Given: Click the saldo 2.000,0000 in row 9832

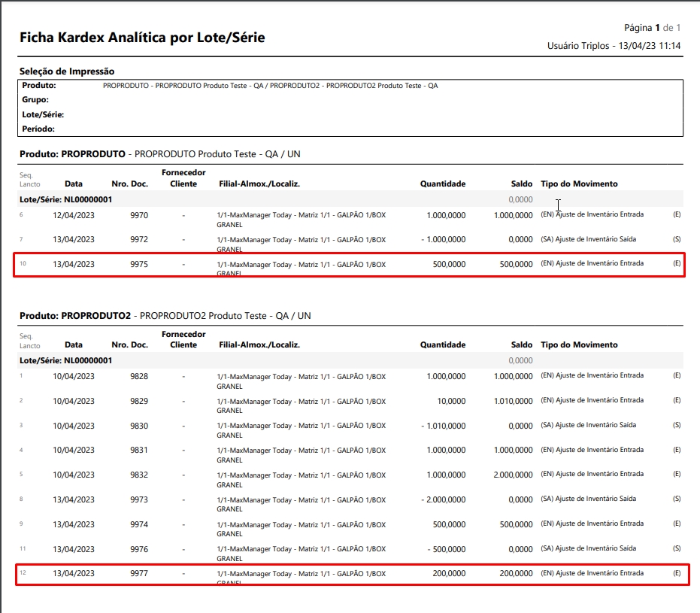Looking at the screenshot, I should [x=513, y=475].
